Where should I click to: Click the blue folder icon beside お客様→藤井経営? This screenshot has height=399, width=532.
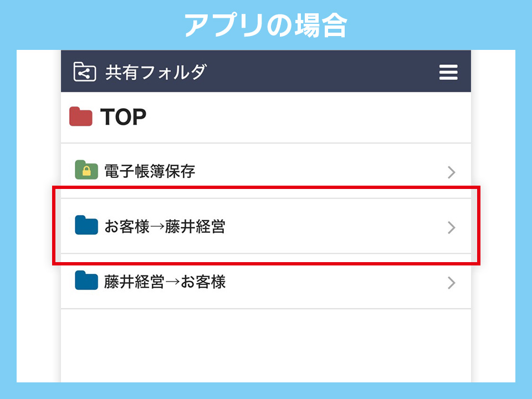pyautogui.click(x=86, y=225)
